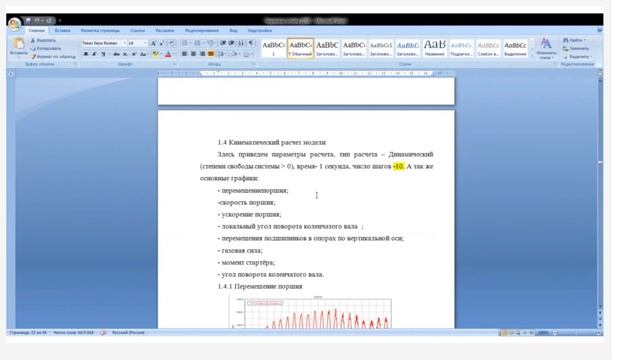Toggle bold formatting
The height and width of the screenshot is (360, 640).
click(x=86, y=54)
